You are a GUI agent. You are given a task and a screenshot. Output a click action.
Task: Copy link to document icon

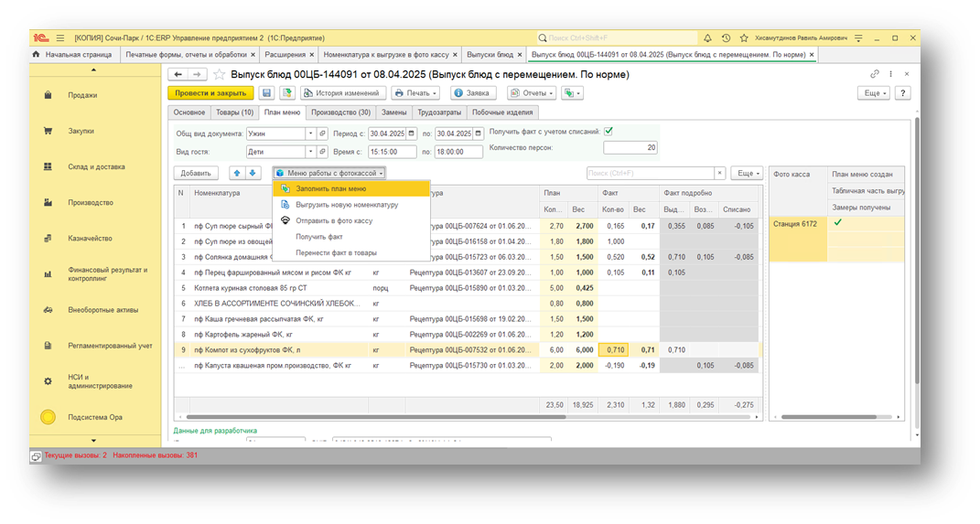[875, 74]
